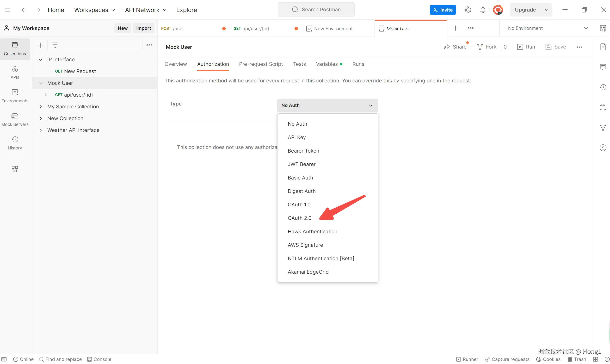Expand the Weather API Interface collection
610x364 pixels.
click(41, 130)
